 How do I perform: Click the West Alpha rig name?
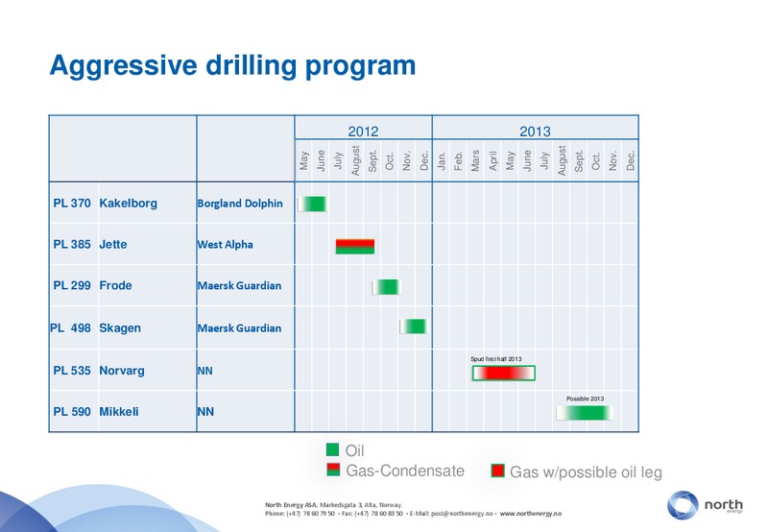pyautogui.click(x=226, y=245)
